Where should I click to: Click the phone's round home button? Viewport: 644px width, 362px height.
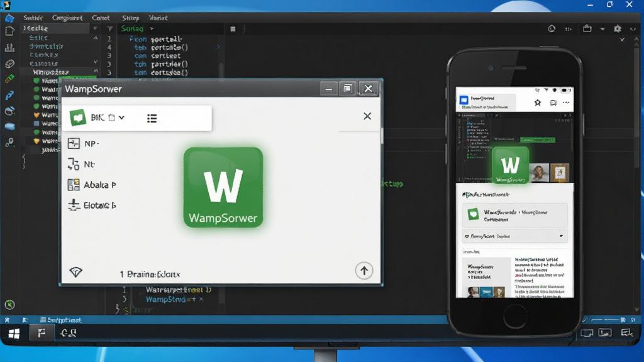click(x=515, y=317)
